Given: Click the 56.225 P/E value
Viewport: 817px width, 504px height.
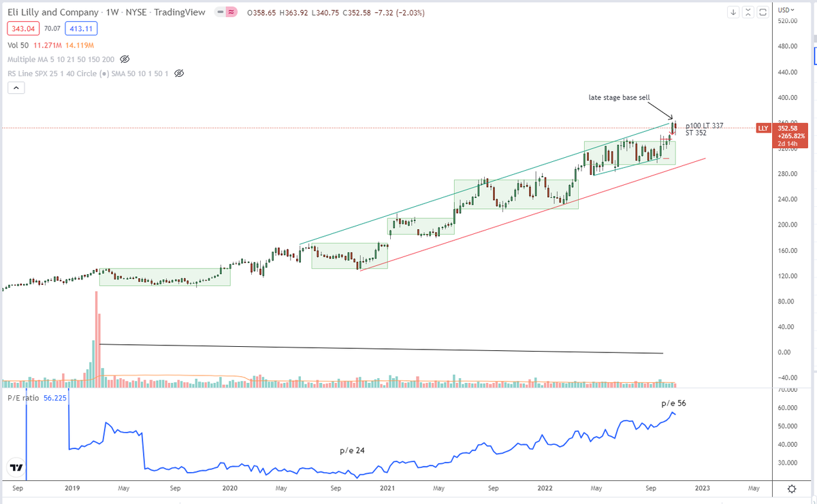Looking at the screenshot, I should tap(55, 398).
